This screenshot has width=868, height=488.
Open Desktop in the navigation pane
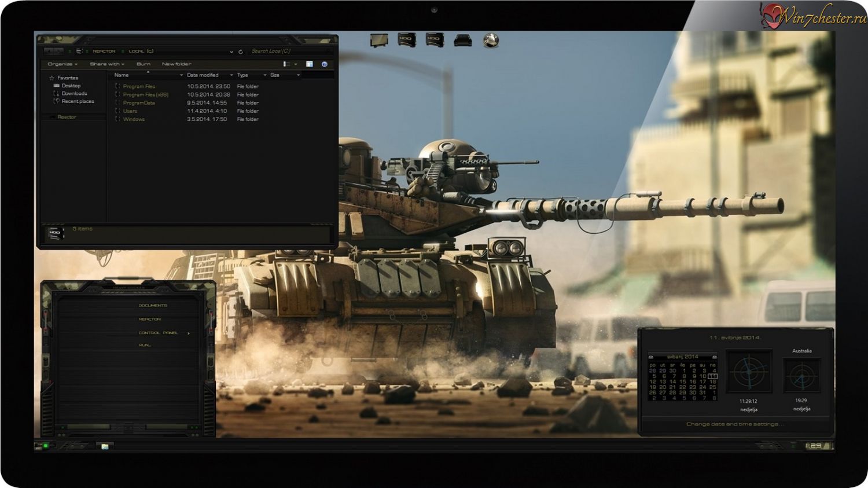point(71,86)
